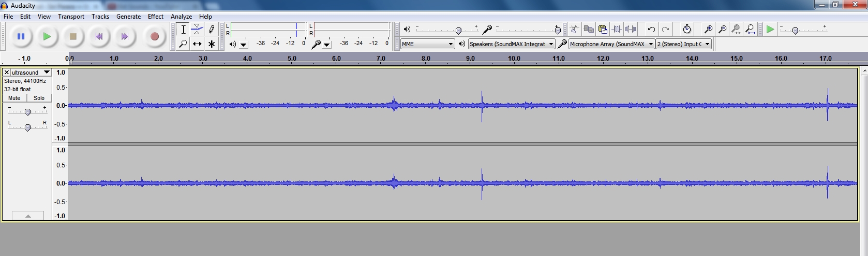
Task: Pick the Time Shift tool
Action: point(197,44)
